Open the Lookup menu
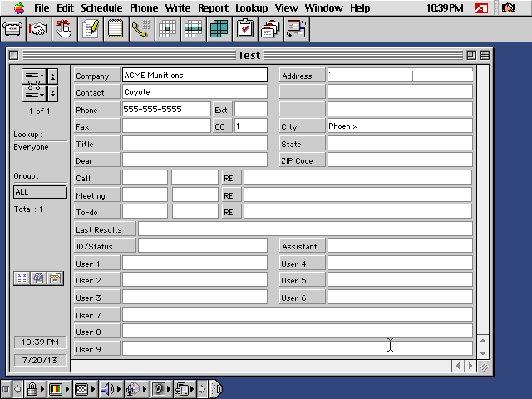The width and height of the screenshot is (532, 399). 251,8
